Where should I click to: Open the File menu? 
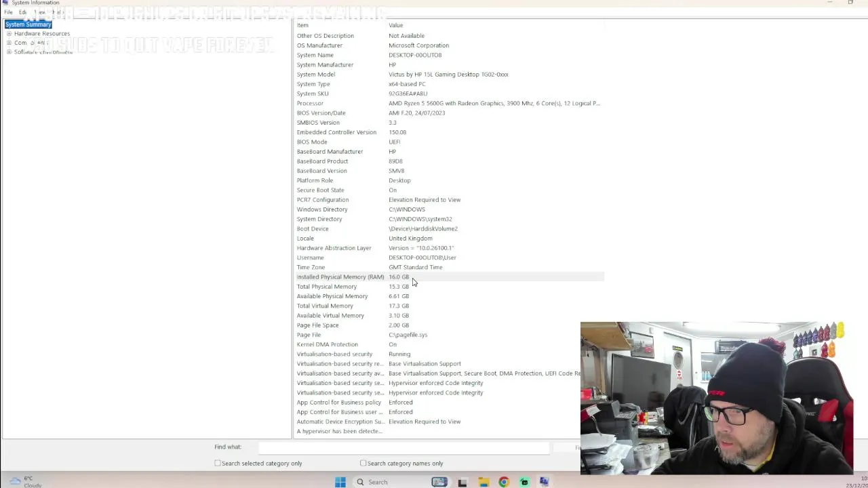tap(8, 12)
